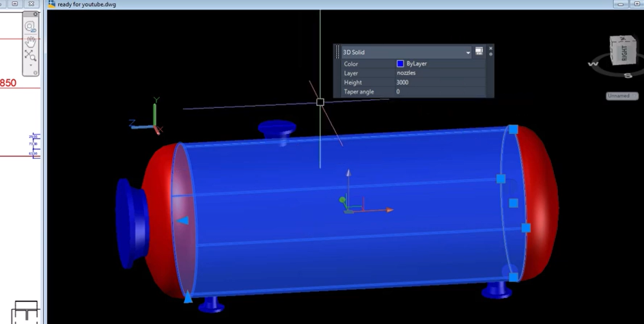
Task: Close the floating navigation bar
Action: click(36, 14)
